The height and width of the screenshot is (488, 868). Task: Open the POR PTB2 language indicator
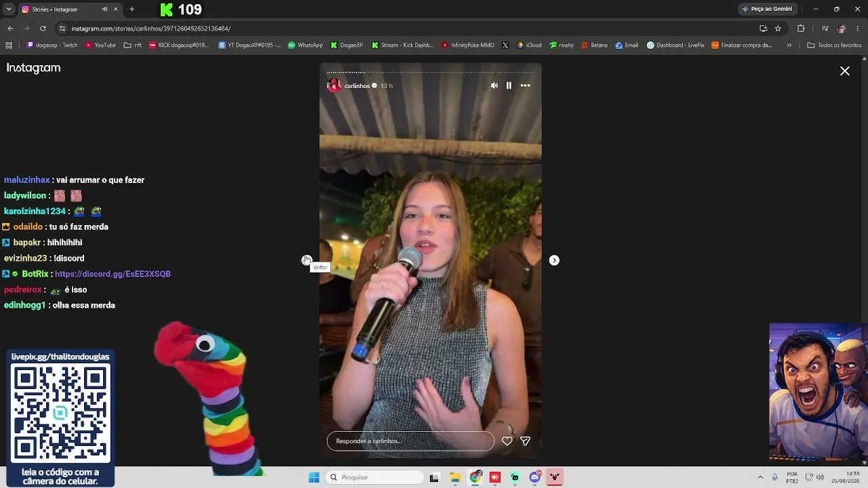coord(792,477)
